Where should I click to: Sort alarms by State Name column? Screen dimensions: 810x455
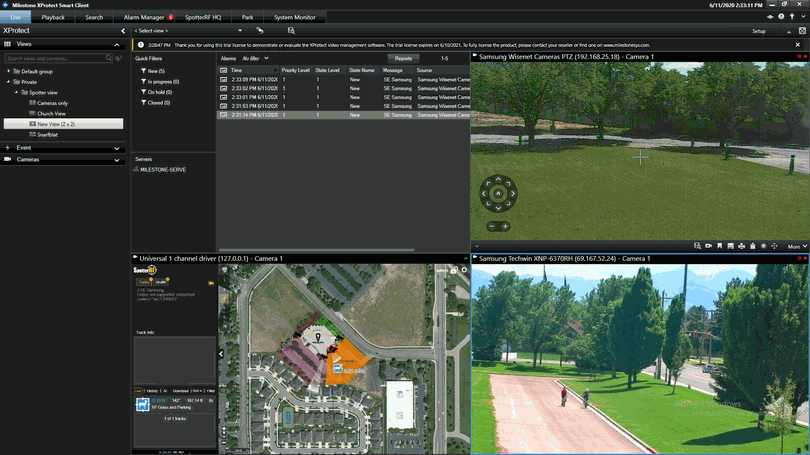pos(362,70)
